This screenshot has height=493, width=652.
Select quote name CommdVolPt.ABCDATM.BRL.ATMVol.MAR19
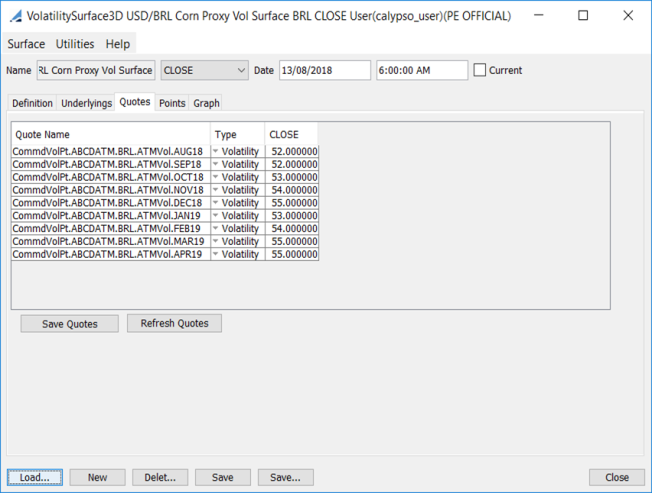coord(111,242)
